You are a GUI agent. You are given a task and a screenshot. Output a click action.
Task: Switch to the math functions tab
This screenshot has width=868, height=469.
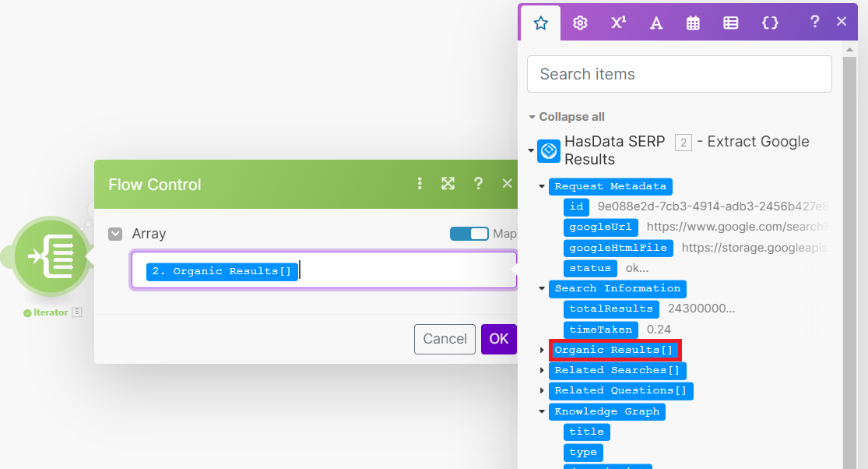618,23
